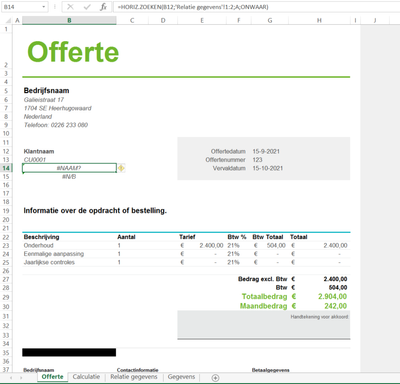Viewport: 400px width, 384px height.
Task: Click the Enter checkmark formula bar icon
Action: (x=87, y=7)
